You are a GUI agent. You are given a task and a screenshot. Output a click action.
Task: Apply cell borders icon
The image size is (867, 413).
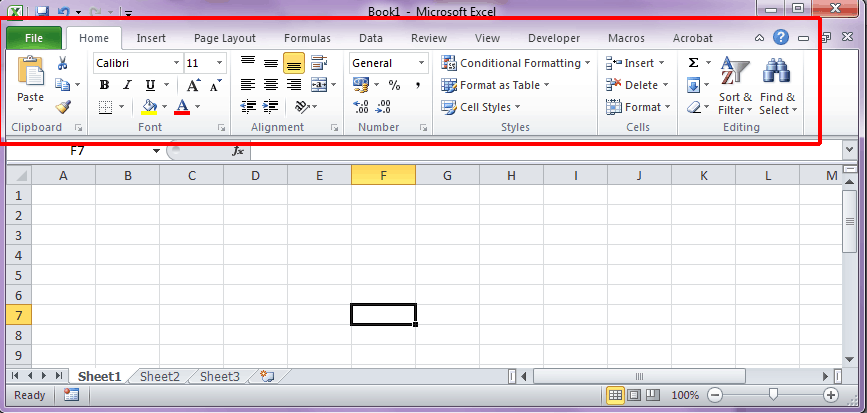[105, 107]
